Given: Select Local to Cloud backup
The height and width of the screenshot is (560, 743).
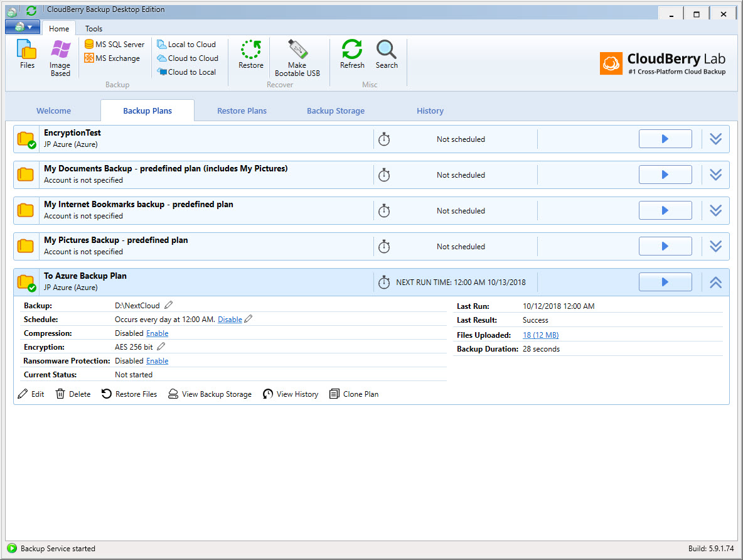Looking at the screenshot, I should (186, 44).
